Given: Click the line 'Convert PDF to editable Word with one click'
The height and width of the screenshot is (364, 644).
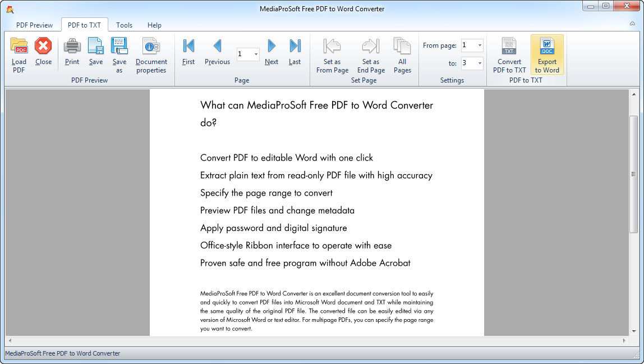Looking at the screenshot, I should click(x=287, y=158).
